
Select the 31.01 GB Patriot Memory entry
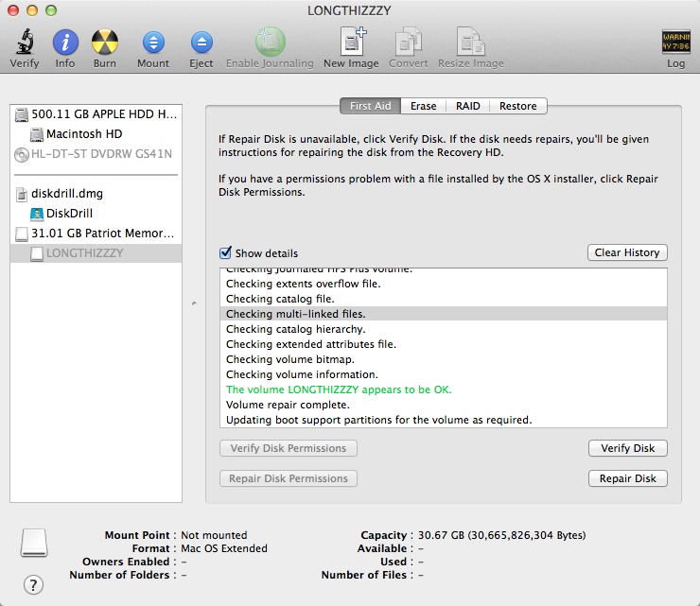[x=103, y=234]
